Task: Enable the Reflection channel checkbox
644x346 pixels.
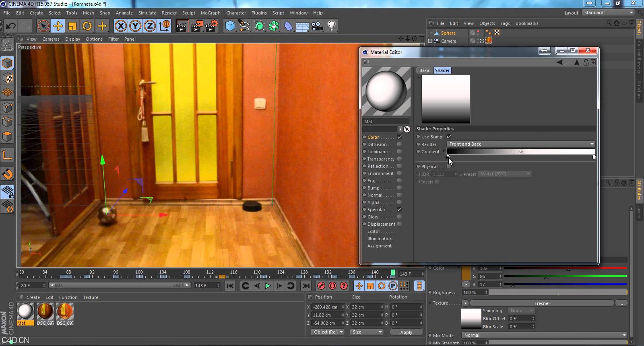Action: (399, 166)
